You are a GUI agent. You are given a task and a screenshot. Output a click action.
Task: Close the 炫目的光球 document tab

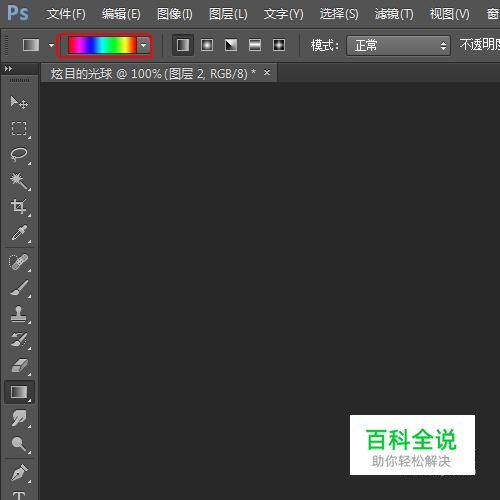pyautogui.click(x=267, y=72)
